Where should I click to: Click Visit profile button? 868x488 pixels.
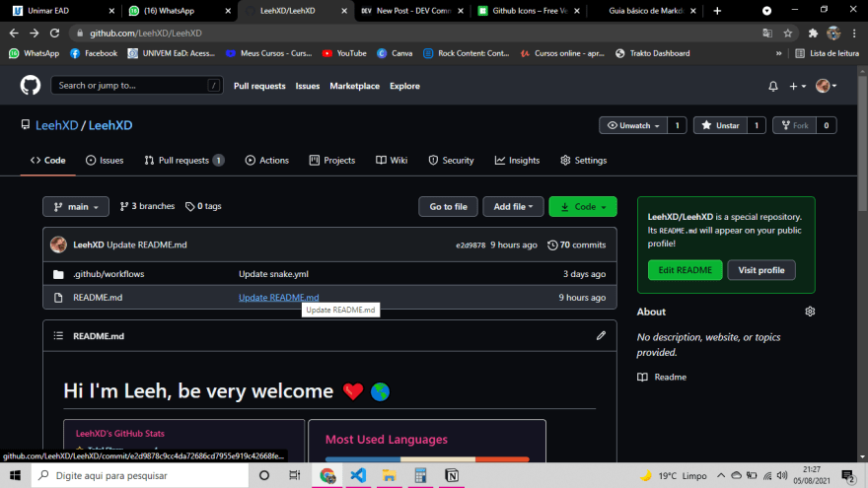pos(761,270)
